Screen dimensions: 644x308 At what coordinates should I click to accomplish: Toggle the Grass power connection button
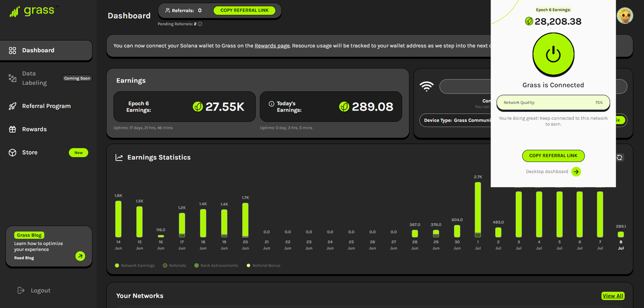pos(553,54)
